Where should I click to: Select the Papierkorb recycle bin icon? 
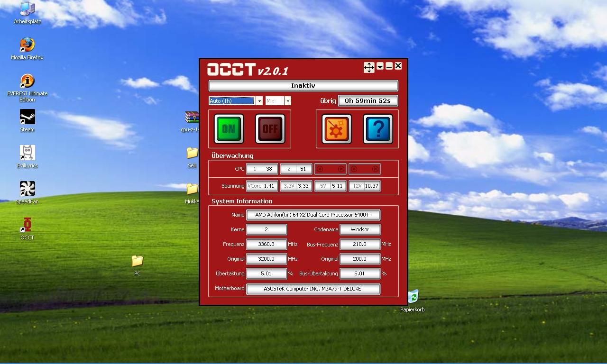click(x=413, y=301)
